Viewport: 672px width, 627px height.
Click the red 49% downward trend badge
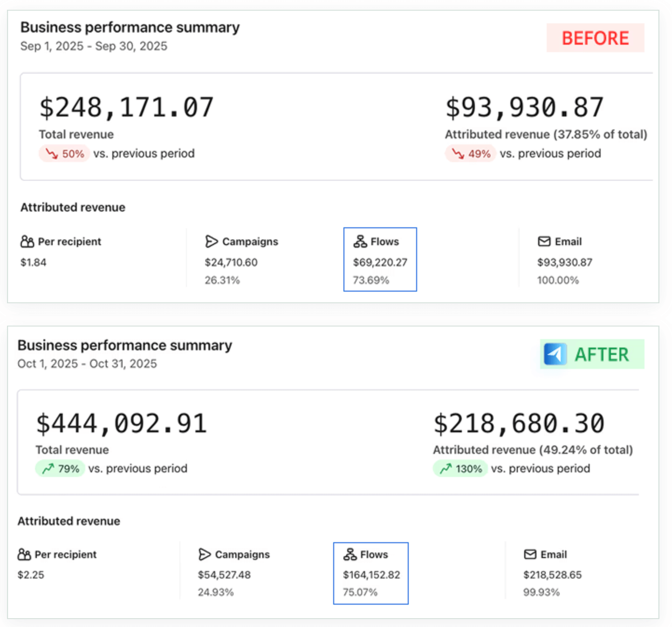coord(470,154)
